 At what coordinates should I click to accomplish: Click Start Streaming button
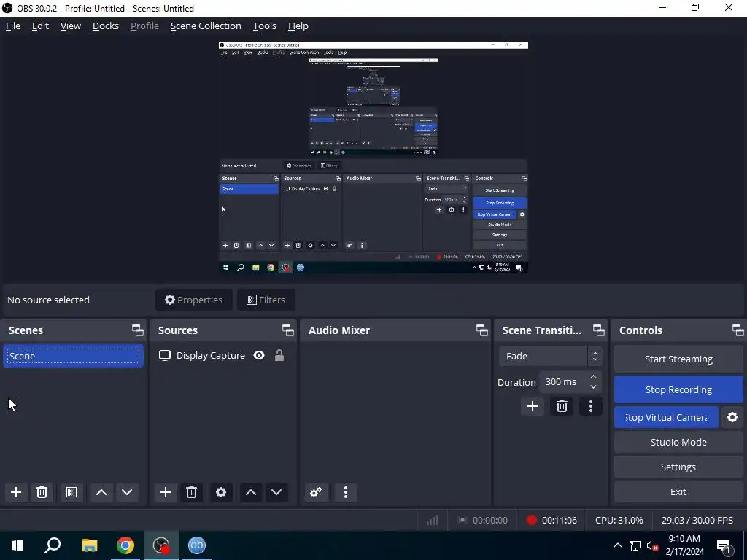tap(678, 359)
